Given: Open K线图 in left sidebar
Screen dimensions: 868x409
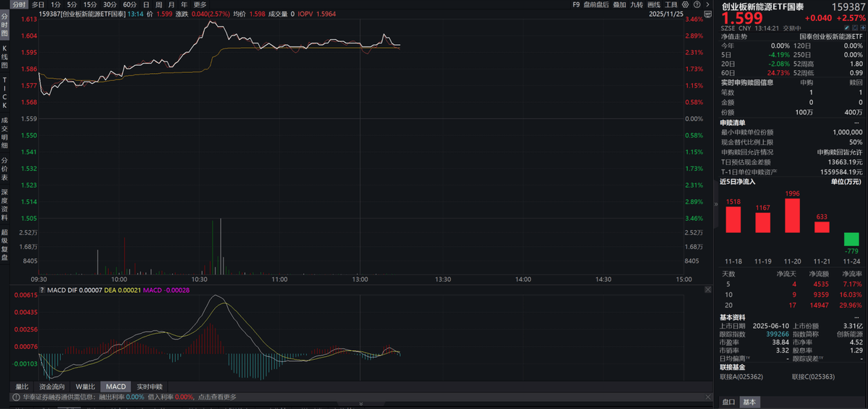Looking at the screenshot, I should point(4,55).
